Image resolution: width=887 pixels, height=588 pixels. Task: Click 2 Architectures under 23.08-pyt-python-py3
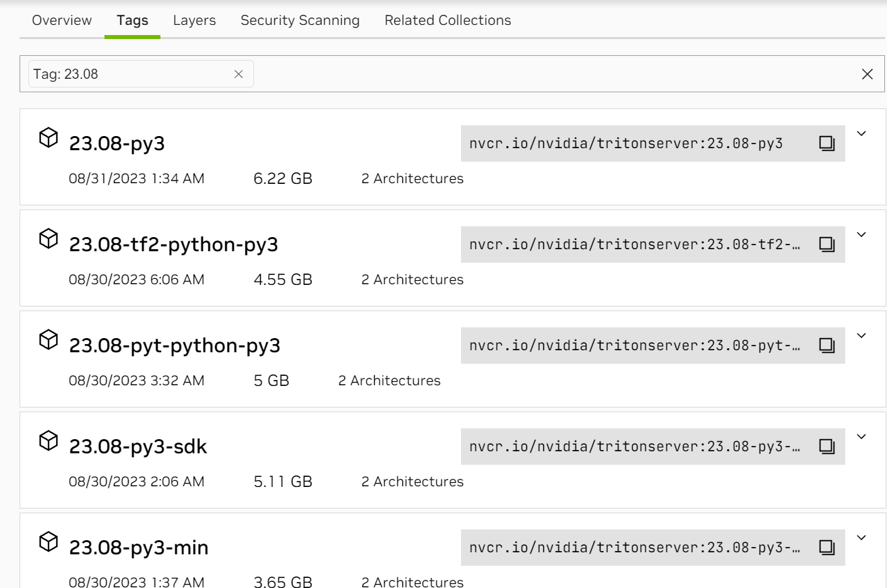point(390,381)
